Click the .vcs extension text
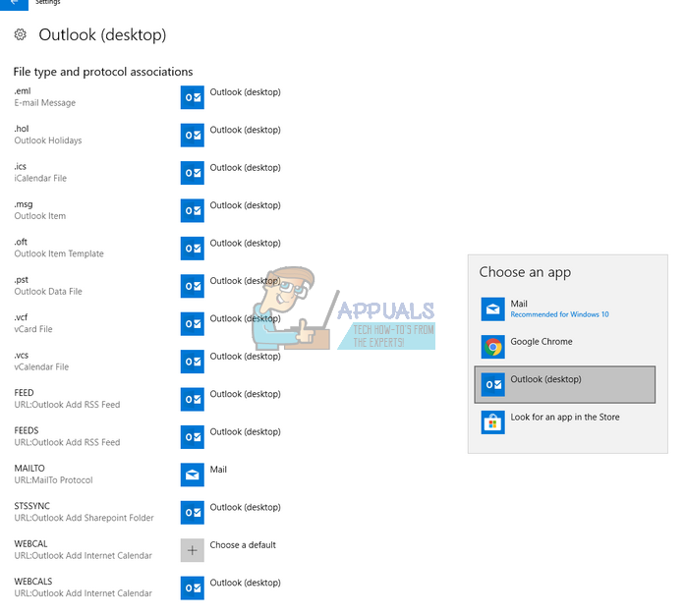 click(x=21, y=355)
